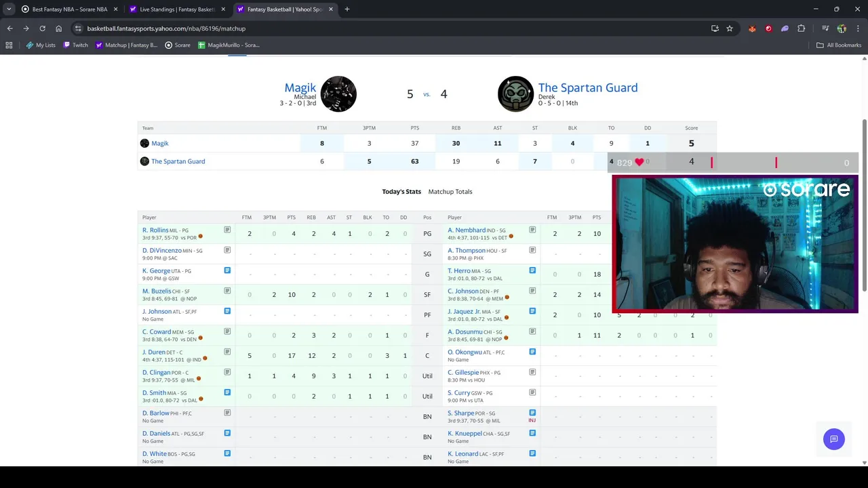The width and height of the screenshot is (868, 488).
Task: Reload the current page
Action: coord(42,28)
